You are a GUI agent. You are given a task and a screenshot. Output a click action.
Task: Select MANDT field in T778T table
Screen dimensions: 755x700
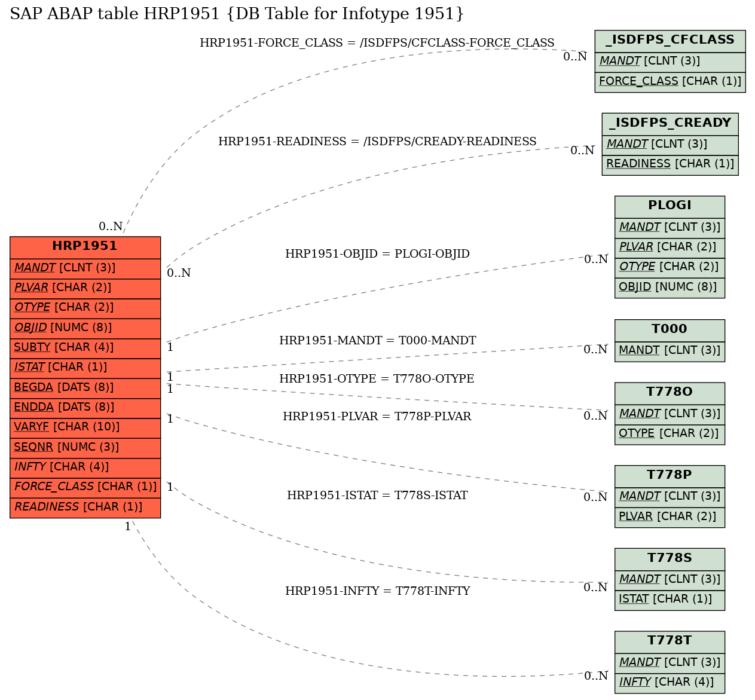point(670,663)
